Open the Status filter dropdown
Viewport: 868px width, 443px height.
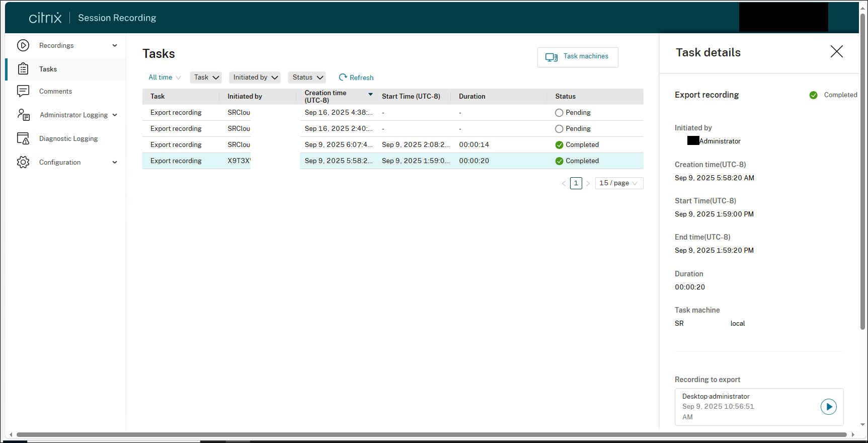(x=307, y=78)
